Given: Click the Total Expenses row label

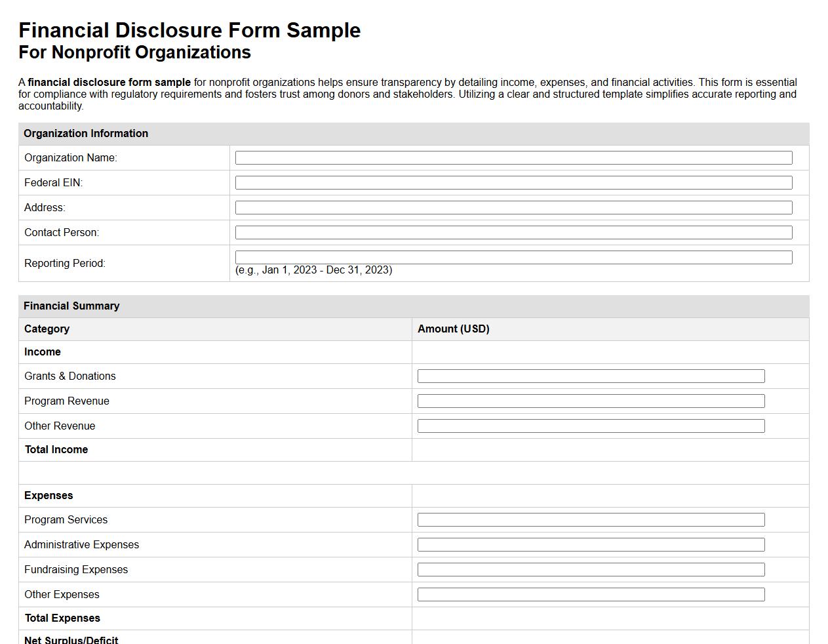Looking at the screenshot, I should point(62,618).
